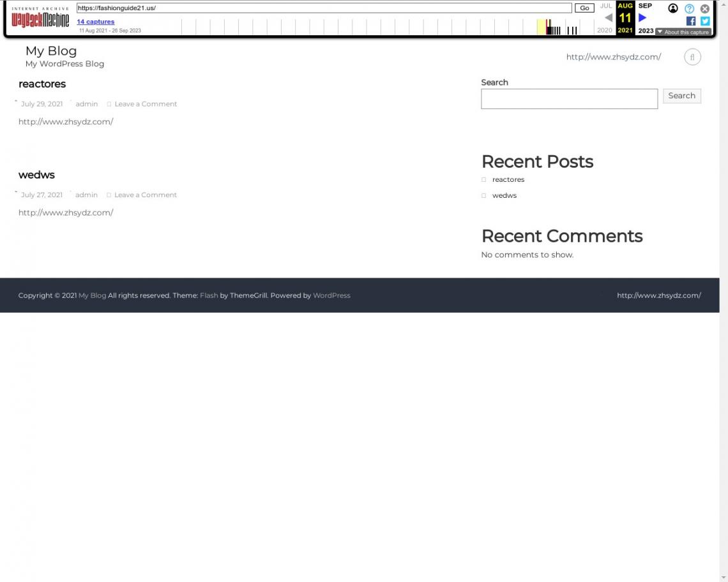Go to next capture with blue arrow

642,18
